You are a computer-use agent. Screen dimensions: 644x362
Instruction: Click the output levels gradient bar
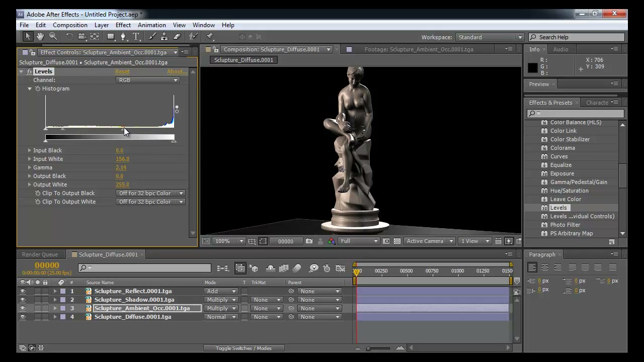110,137
